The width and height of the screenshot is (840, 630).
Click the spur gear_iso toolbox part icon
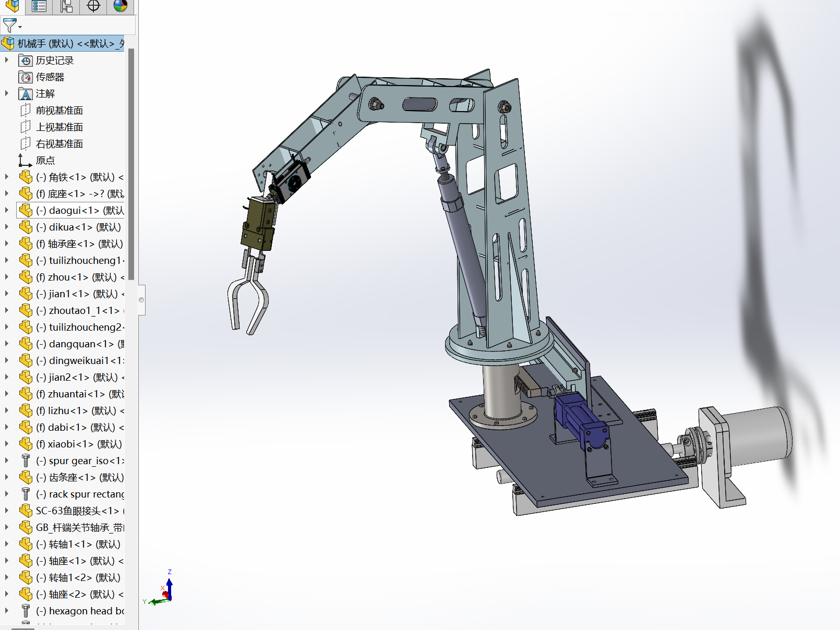click(x=26, y=461)
